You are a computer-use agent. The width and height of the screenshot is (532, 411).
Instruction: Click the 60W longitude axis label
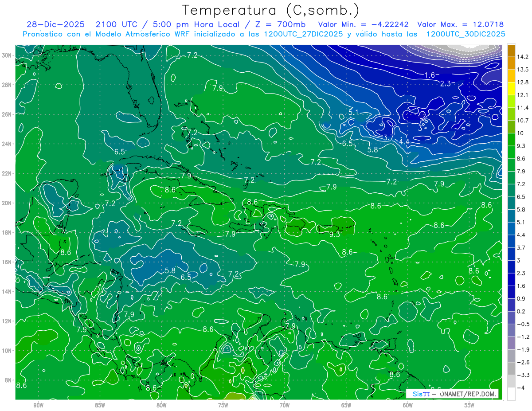[x=408, y=405]
